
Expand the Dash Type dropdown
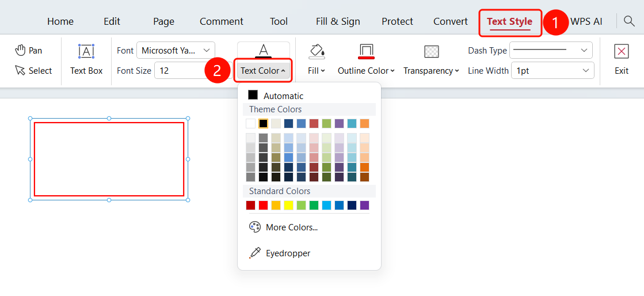click(x=551, y=50)
